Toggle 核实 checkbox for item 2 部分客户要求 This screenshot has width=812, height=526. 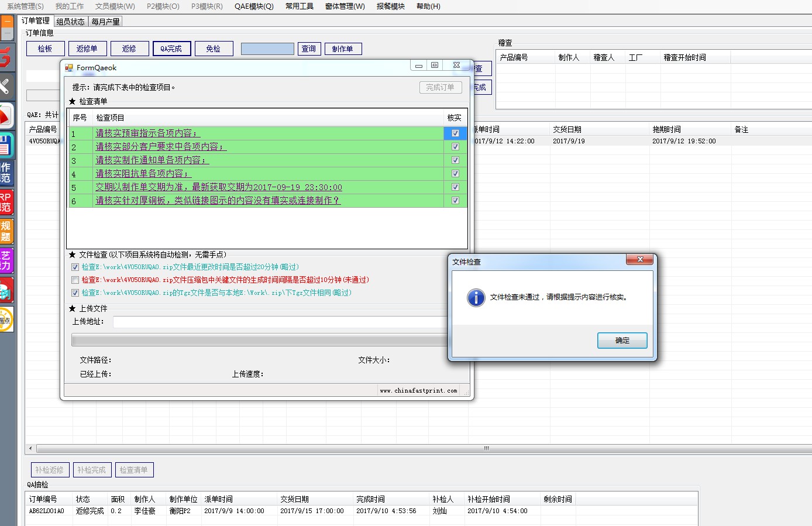click(455, 147)
